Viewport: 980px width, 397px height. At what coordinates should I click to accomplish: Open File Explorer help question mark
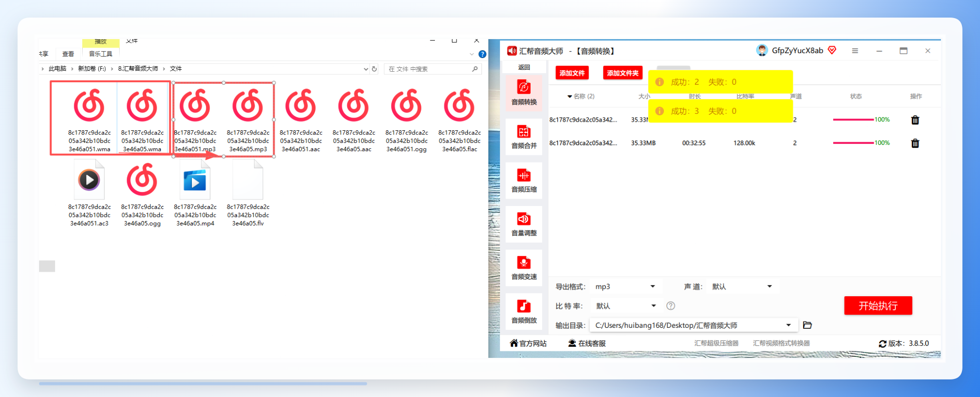(x=482, y=54)
